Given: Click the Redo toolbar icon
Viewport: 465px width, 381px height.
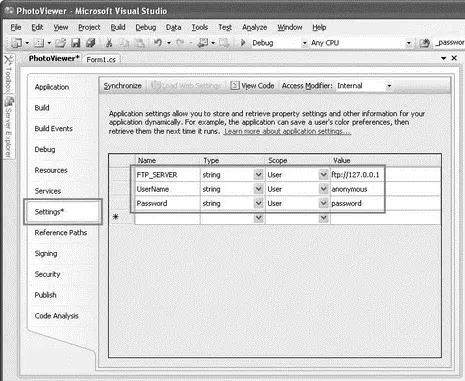Looking at the screenshot, I should click(x=180, y=43).
